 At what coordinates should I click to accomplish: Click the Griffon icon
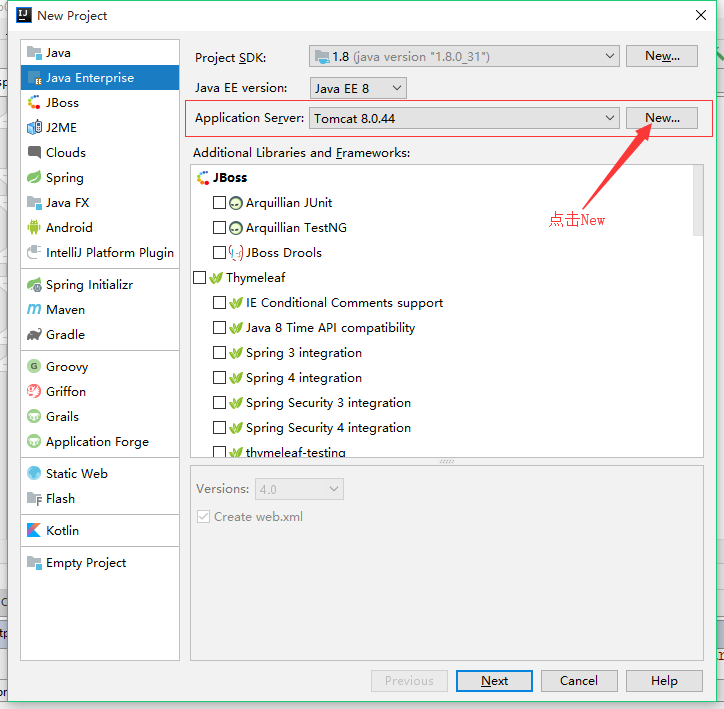point(34,391)
